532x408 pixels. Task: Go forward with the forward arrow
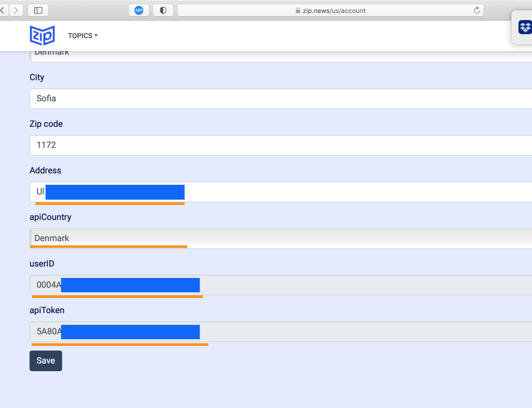16,10
